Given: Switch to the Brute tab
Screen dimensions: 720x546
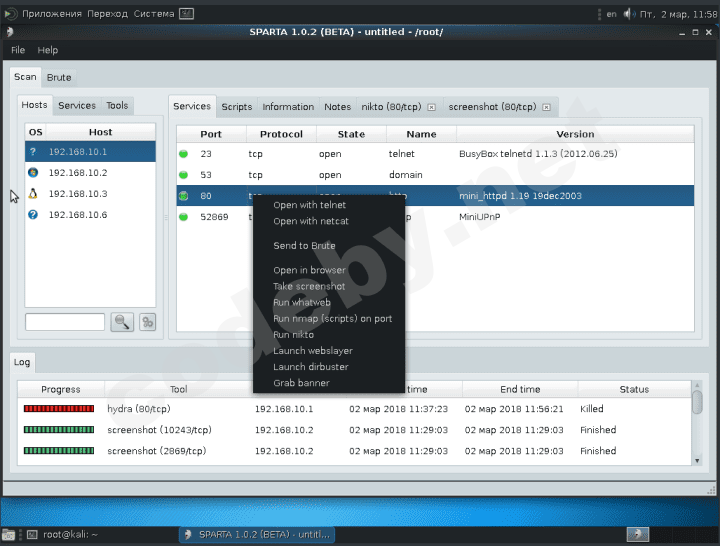Looking at the screenshot, I should pos(59,77).
